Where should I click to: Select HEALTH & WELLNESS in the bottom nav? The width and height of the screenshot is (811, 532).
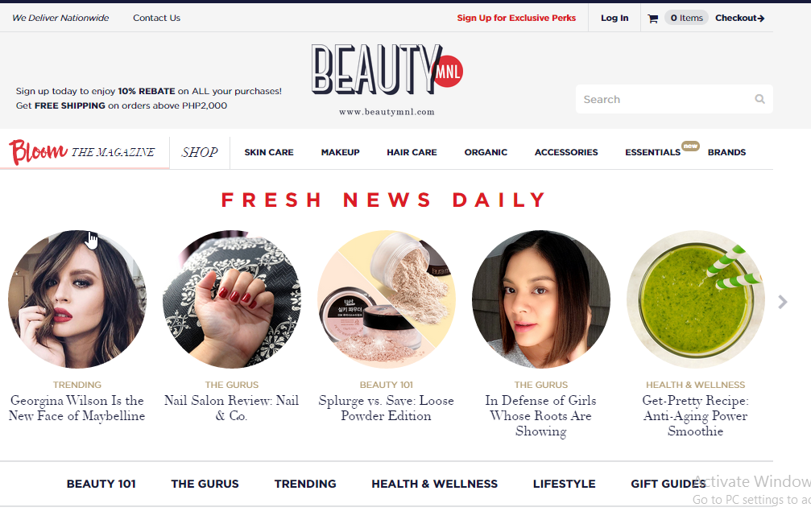tap(434, 484)
